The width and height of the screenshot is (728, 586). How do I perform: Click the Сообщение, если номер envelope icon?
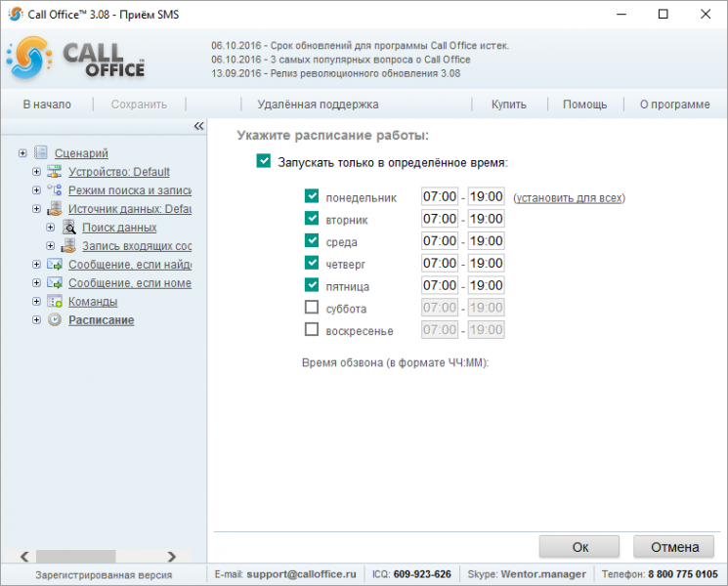tap(55, 283)
